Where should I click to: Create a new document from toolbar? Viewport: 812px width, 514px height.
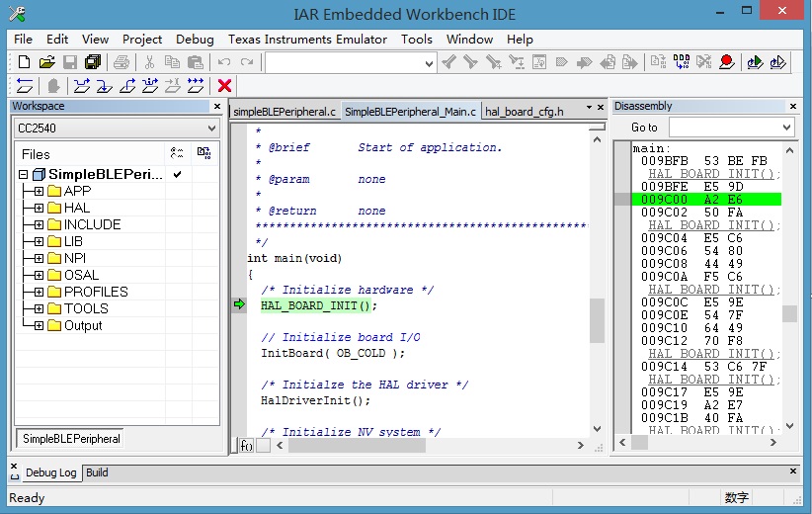(24, 62)
